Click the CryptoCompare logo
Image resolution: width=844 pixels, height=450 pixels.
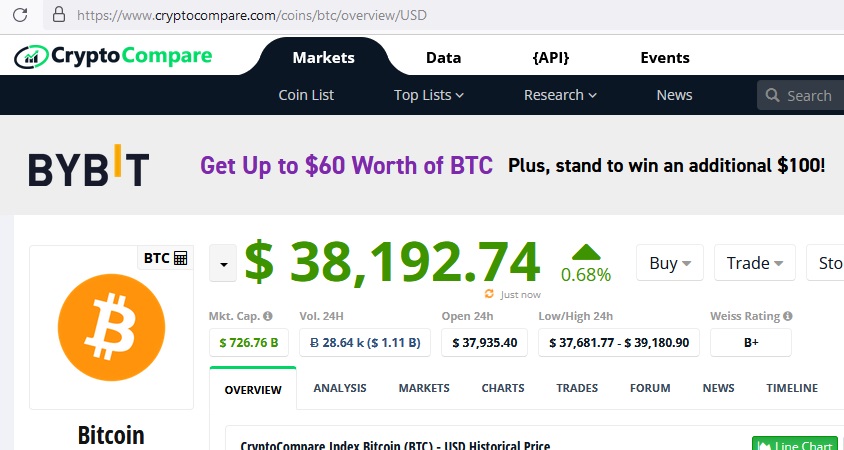(113, 56)
